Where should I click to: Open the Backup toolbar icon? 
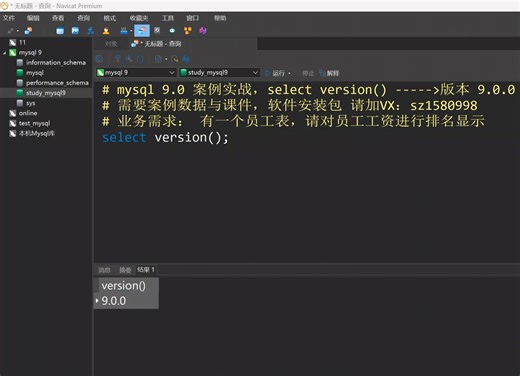(157, 31)
